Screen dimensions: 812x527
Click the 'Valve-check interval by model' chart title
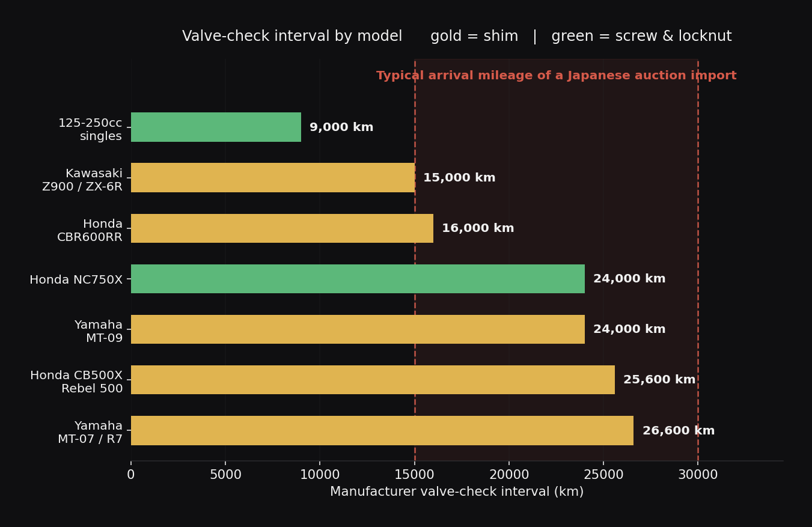(x=292, y=37)
